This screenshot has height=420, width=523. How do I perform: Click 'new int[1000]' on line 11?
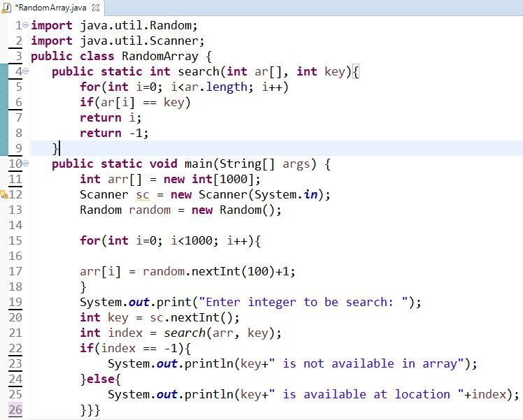click(x=209, y=179)
